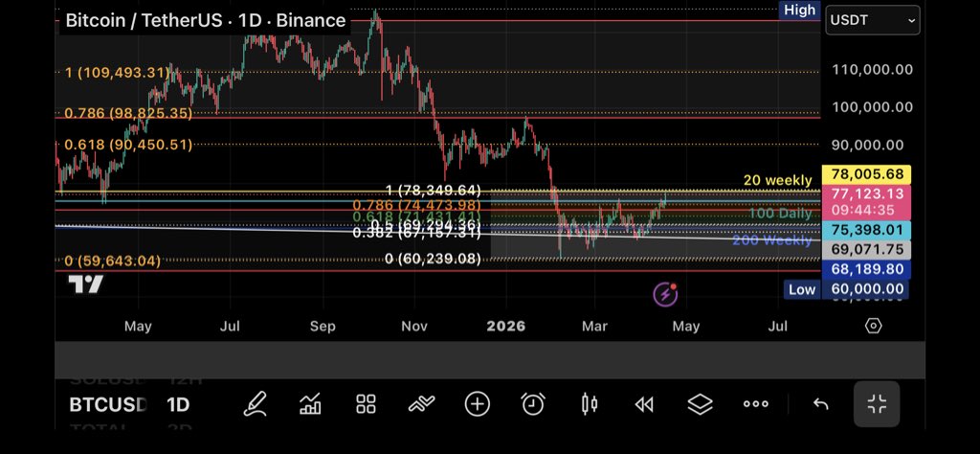The width and height of the screenshot is (980, 454).
Task: Tap the Sep time axis label
Action: click(x=323, y=326)
